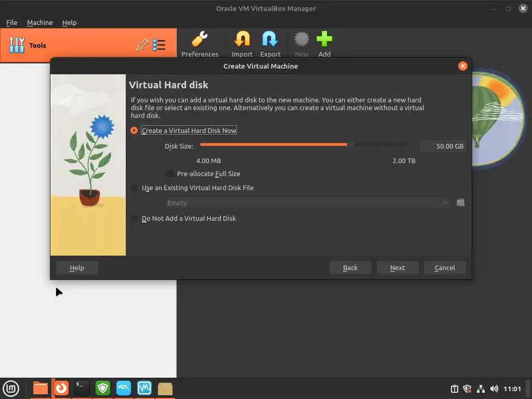Open the system monitor taskbar icon
This screenshot has width=532, height=399.
144,388
